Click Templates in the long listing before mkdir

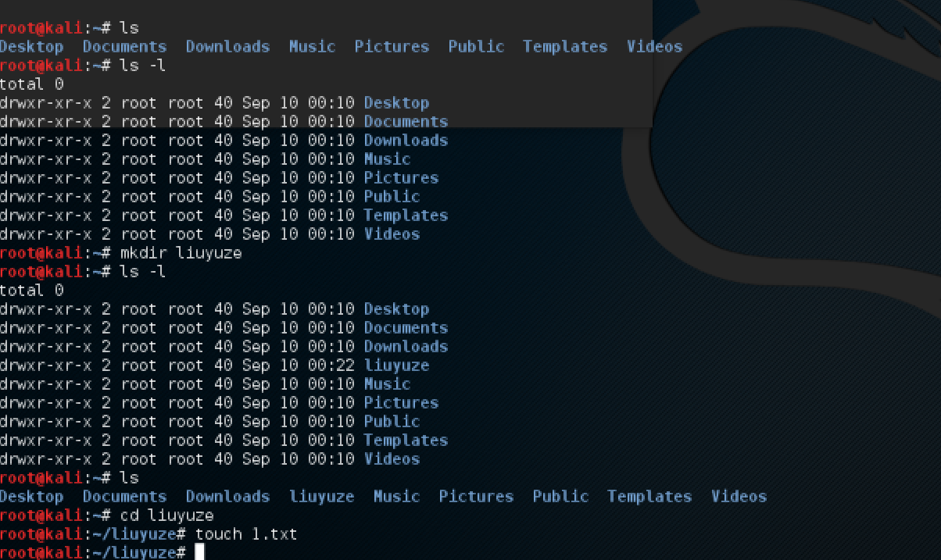[406, 216]
